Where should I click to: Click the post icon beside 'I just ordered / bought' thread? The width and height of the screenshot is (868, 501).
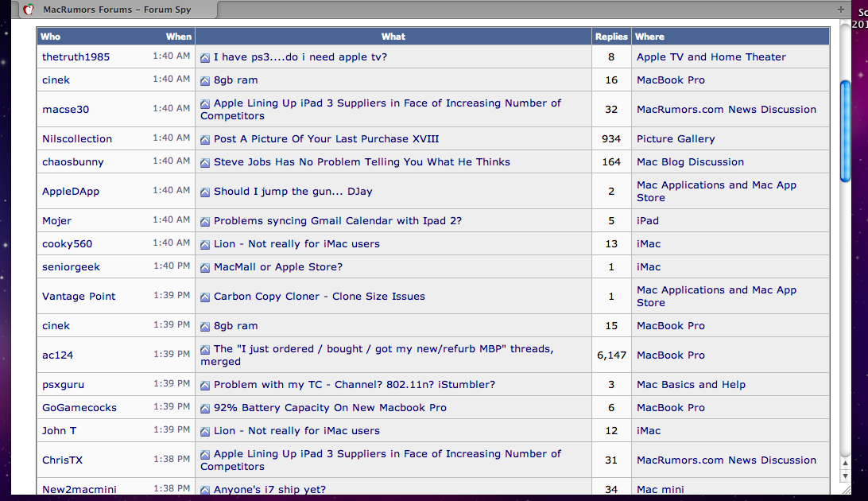[205, 350]
